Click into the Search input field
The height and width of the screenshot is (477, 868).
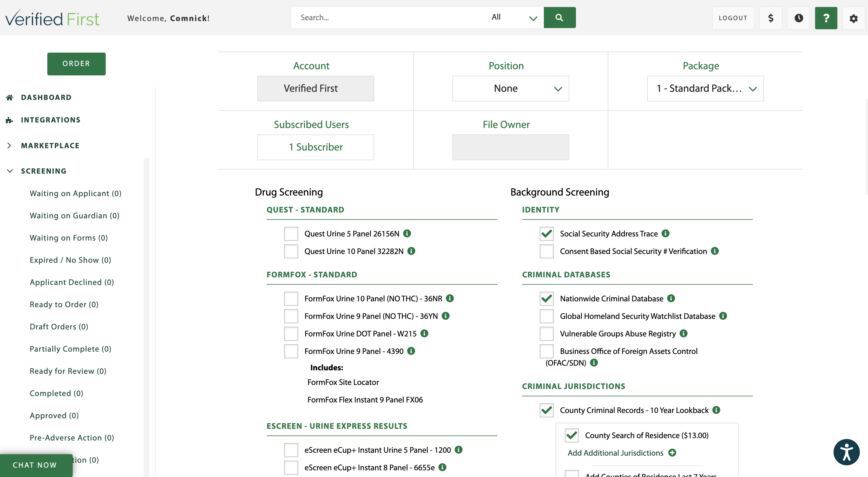click(x=388, y=18)
